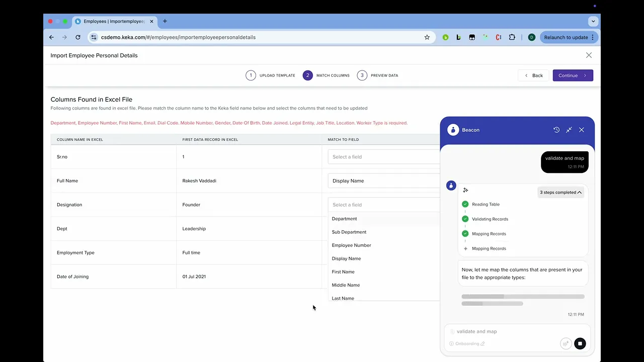Click the red required-fields warning text
644x362 pixels.
point(229,123)
